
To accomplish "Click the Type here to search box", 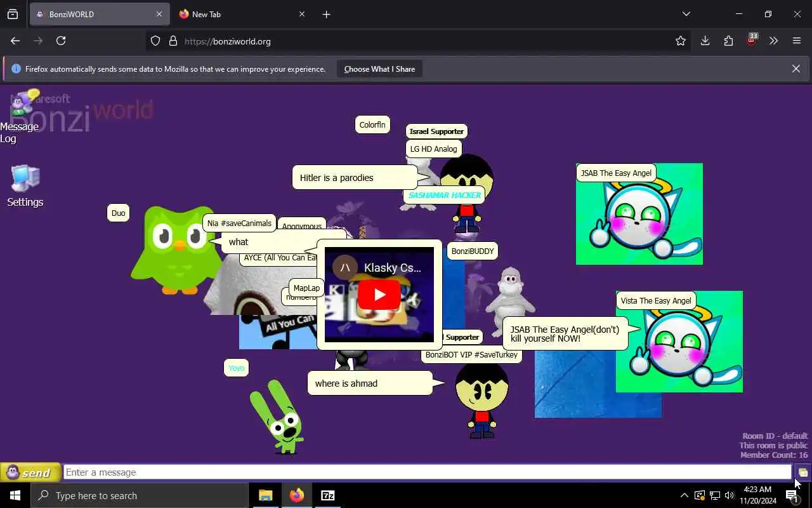I will click(x=140, y=495).
